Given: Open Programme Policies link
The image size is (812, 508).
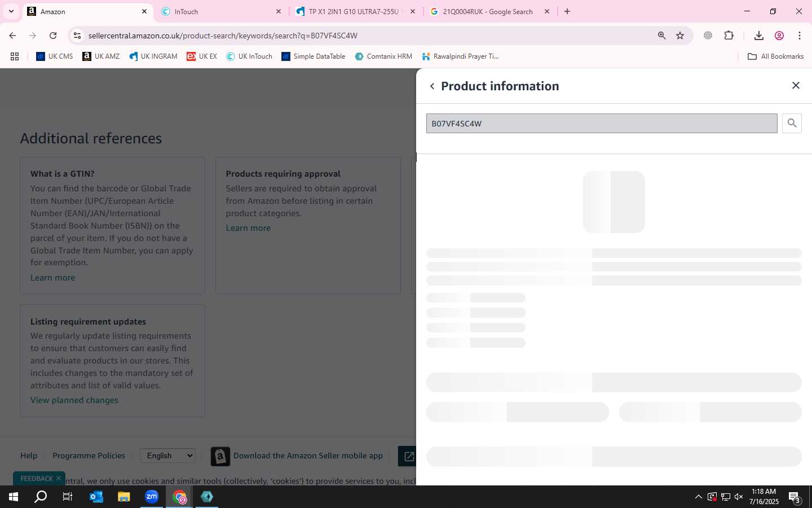Looking at the screenshot, I should click(89, 456).
